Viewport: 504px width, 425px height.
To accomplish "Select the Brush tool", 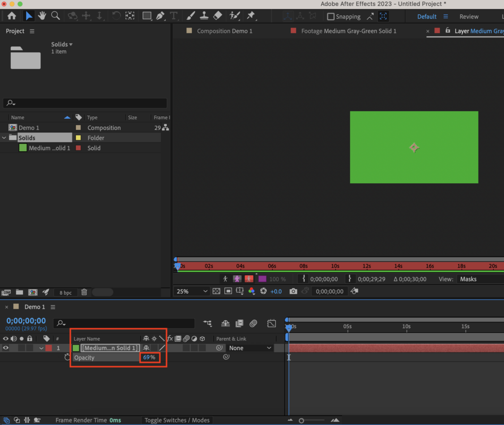I will point(190,16).
